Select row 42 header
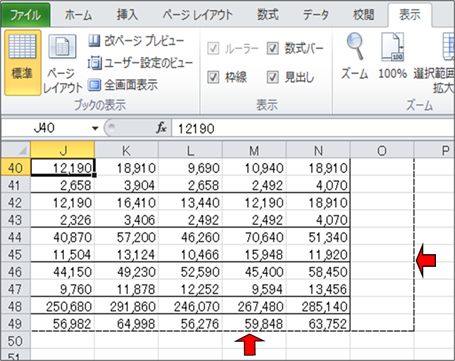Viewport: 455px width, 361px height. coord(16,202)
